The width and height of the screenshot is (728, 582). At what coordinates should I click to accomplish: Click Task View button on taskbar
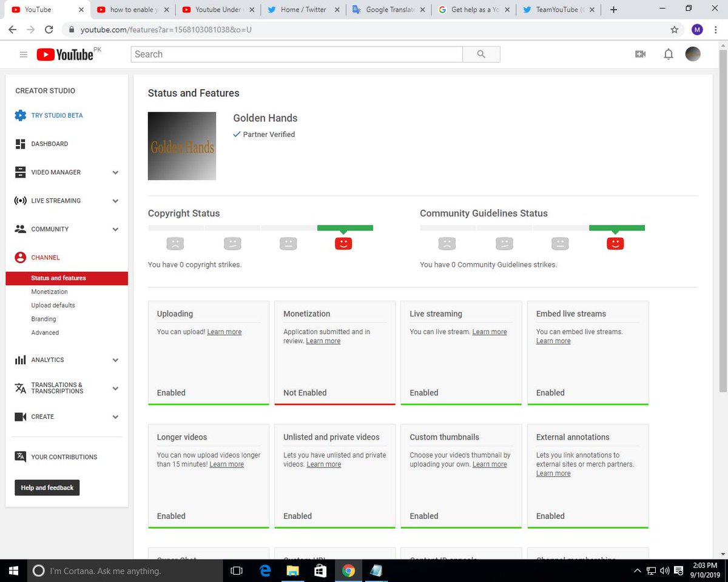237,570
